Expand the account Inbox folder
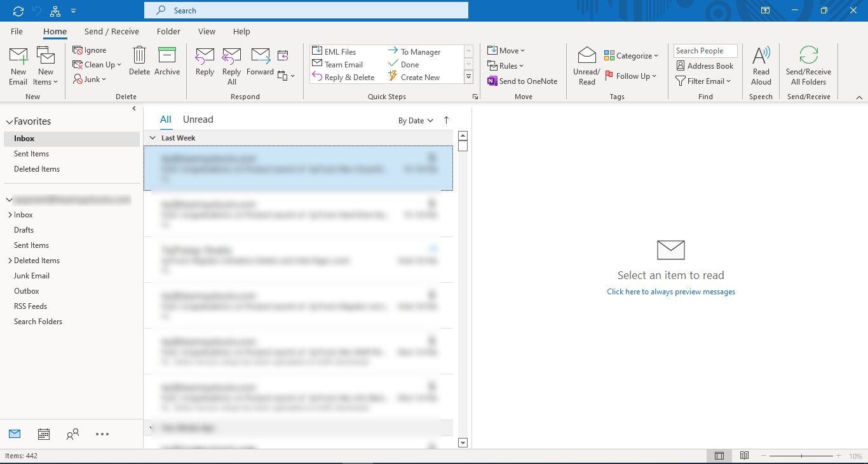 point(10,215)
